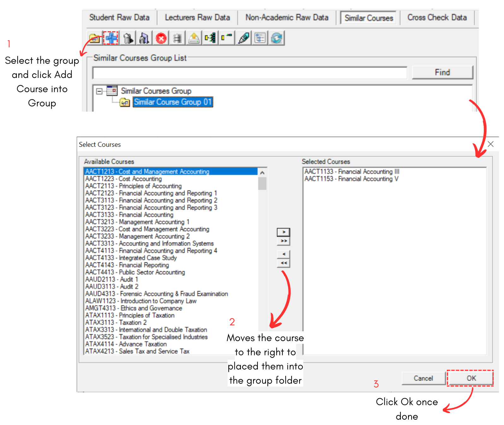Click the blue plus Add Course icon
Image resolution: width=504 pixels, height=425 pixels.
click(111, 38)
